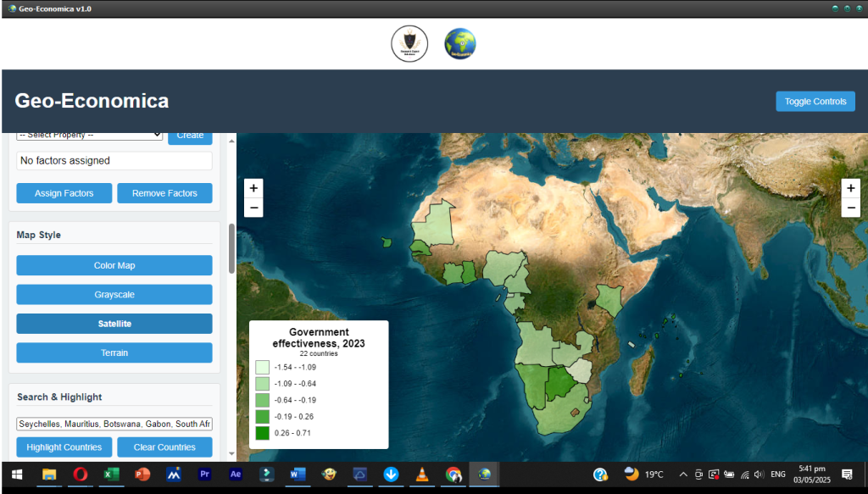
Task: Switch map style to Grayscale
Action: click(x=114, y=295)
